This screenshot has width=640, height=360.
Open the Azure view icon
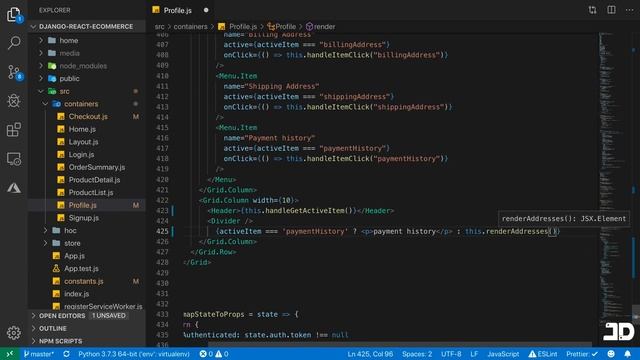pyautogui.click(x=14, y=188)
